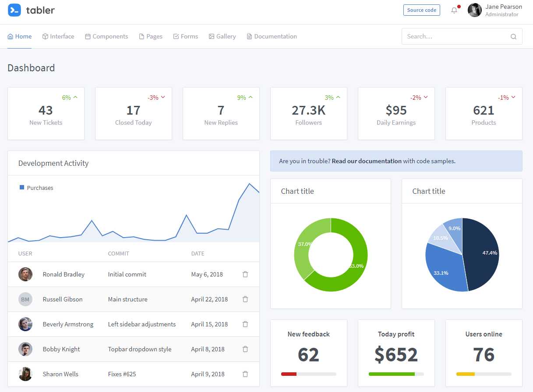Click Sharon Wells' avatar

[25, 374]
